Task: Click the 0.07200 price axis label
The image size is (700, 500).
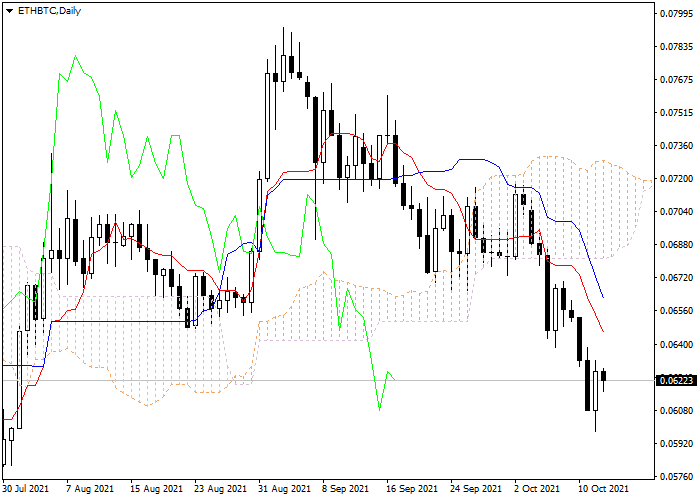Action: (676, 179)
